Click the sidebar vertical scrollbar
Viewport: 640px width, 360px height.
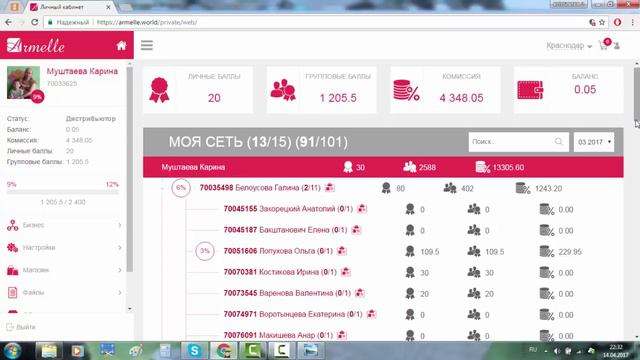tap(130, 169)
